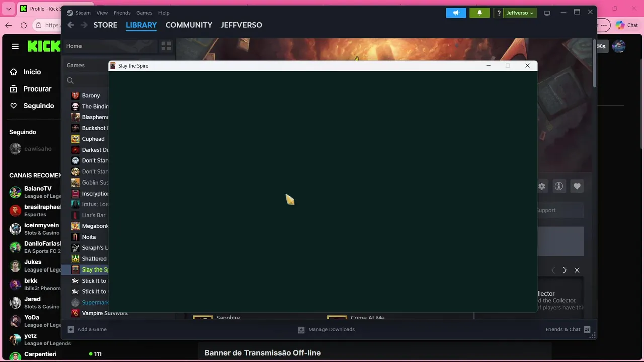
Task: Go back in Steam navigation
Action: pos(71,25)
